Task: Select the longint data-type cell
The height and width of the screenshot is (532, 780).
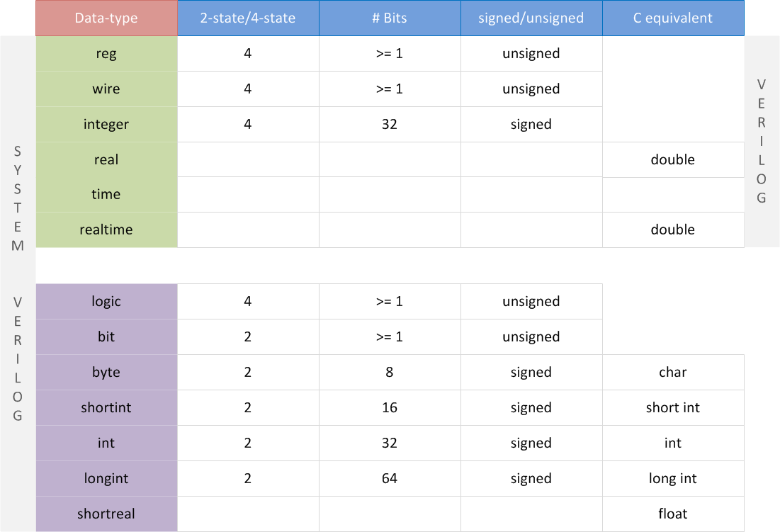Action: 106,478
